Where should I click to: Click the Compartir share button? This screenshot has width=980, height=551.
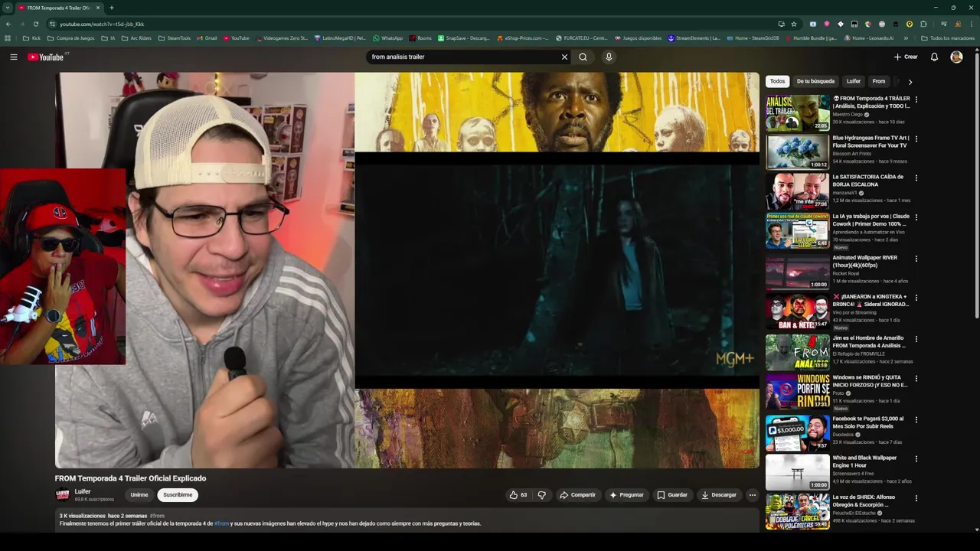tap(577, 495)
